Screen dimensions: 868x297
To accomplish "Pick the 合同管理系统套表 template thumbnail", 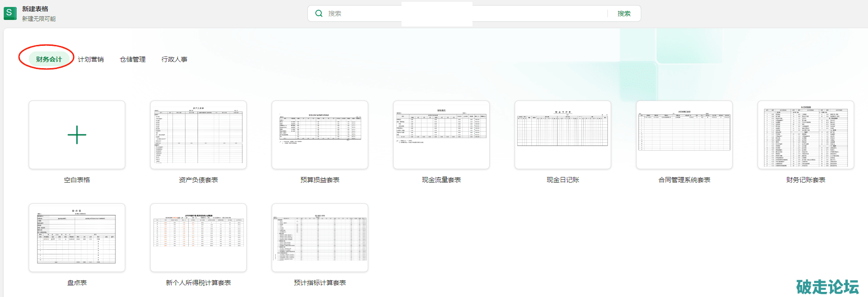I will pyautogui.click(x=684, y=135).
